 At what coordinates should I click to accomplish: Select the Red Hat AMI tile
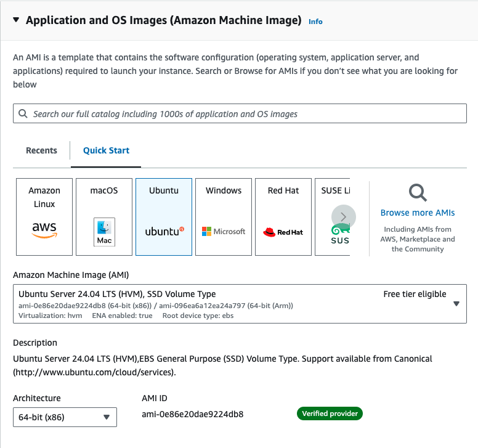283,217
